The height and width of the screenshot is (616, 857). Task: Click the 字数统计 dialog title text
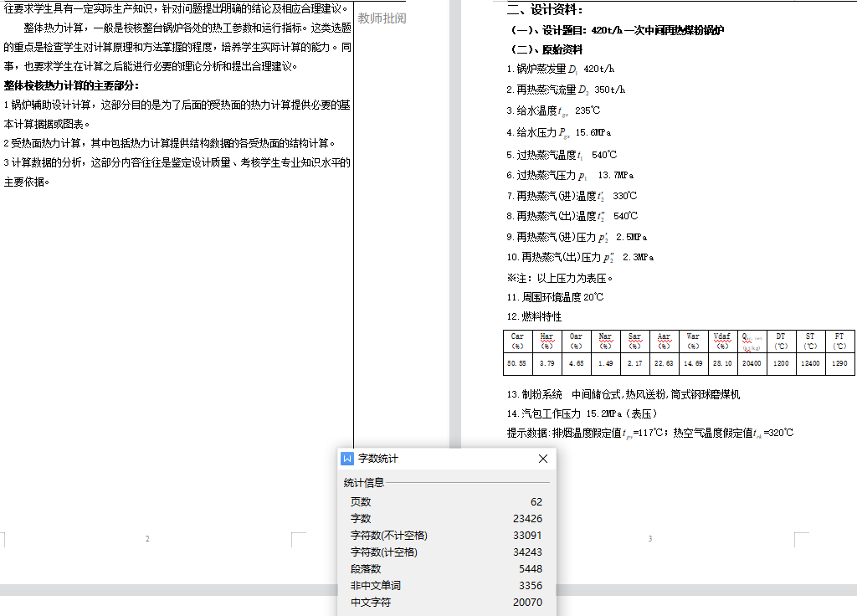click(x=378, y=459)
